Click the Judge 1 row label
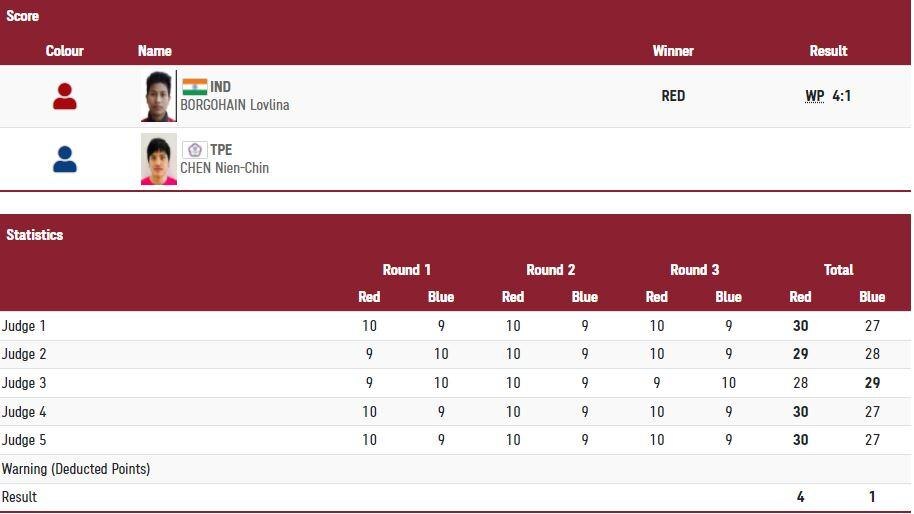914x514 pixels. point(24,326)
